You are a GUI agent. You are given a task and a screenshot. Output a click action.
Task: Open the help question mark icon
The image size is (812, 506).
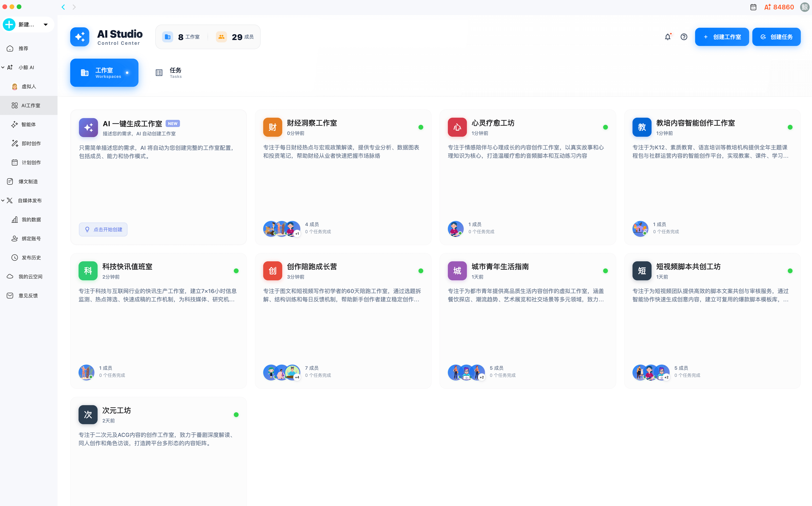click(x=684, y=37)
